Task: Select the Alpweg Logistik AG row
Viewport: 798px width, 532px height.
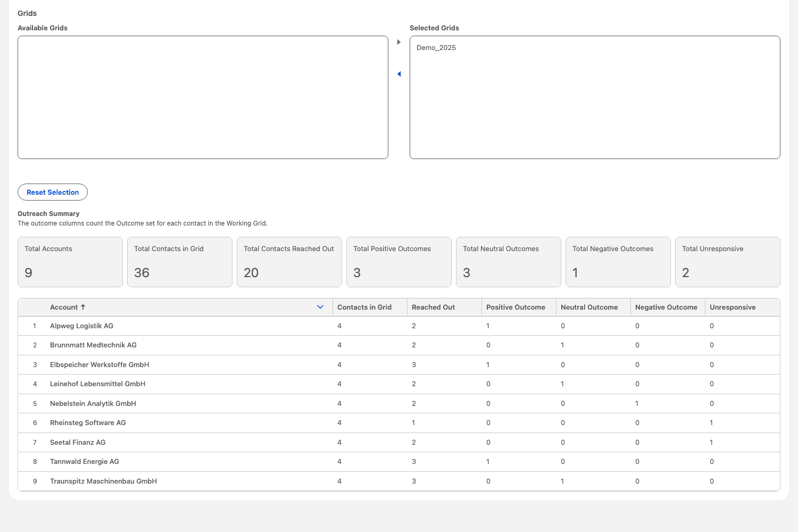Action: tap(399, 326)
